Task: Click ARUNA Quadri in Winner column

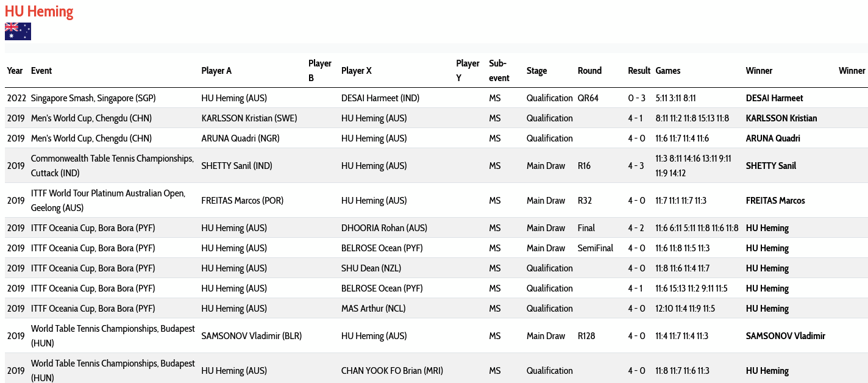Action: tap(774, 138)
